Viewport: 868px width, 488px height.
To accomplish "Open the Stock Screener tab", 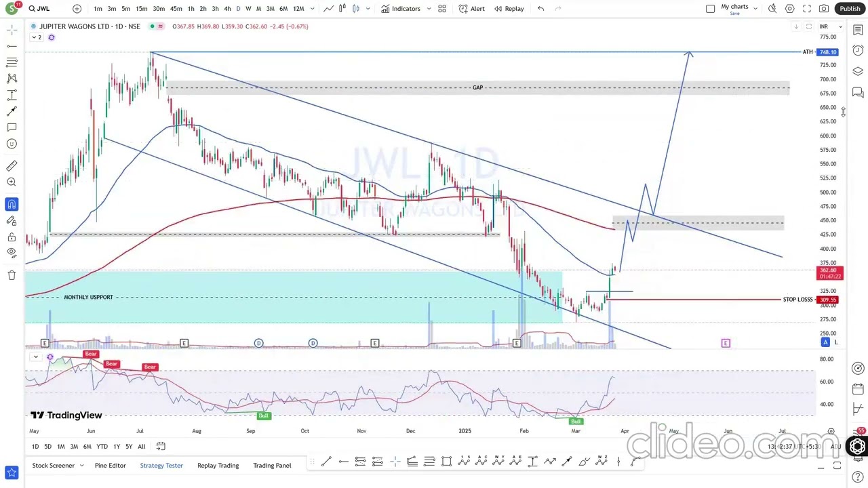I will [x=53, y=466].
